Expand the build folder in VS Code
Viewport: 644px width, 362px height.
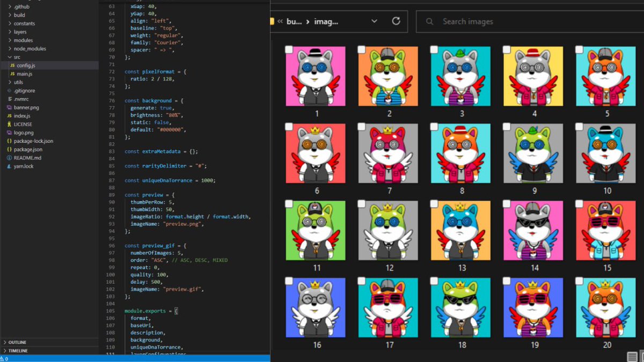(x=10, y=15)
